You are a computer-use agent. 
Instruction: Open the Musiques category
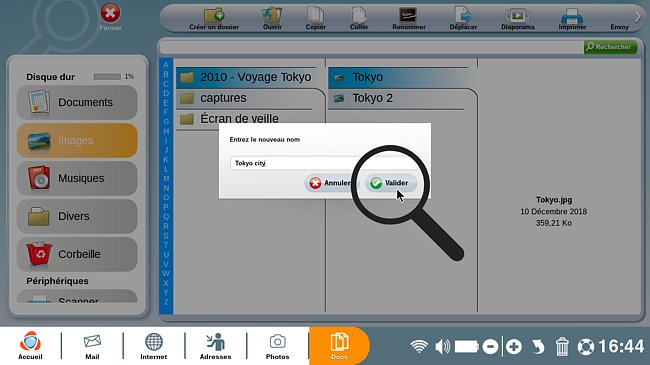77,178
